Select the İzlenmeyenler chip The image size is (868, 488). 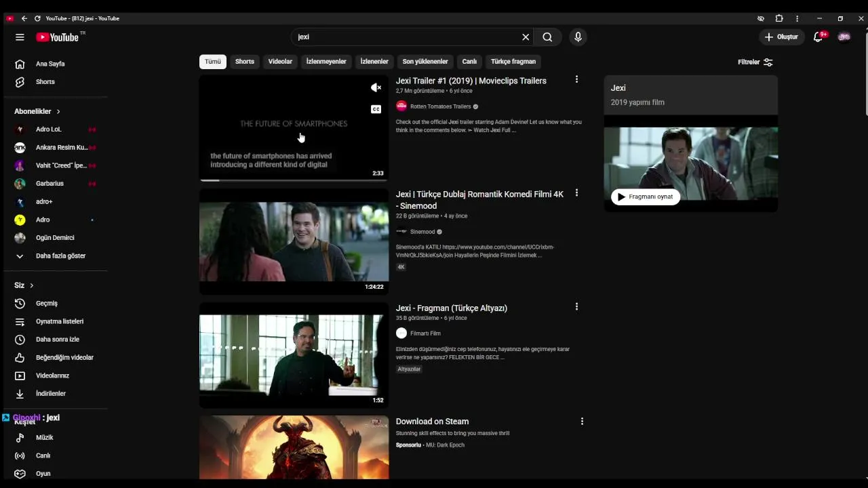[326, 62]
